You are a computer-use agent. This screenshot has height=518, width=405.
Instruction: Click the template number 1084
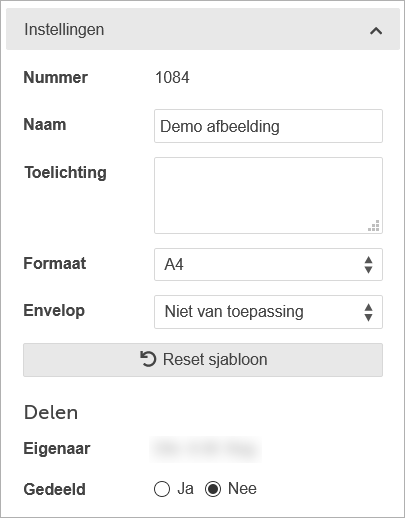172,77
